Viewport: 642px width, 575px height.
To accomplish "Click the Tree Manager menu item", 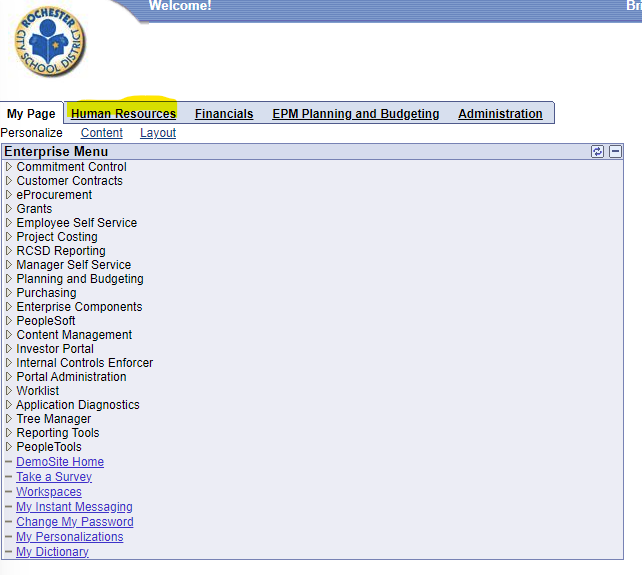I will (x=54, y=419).
